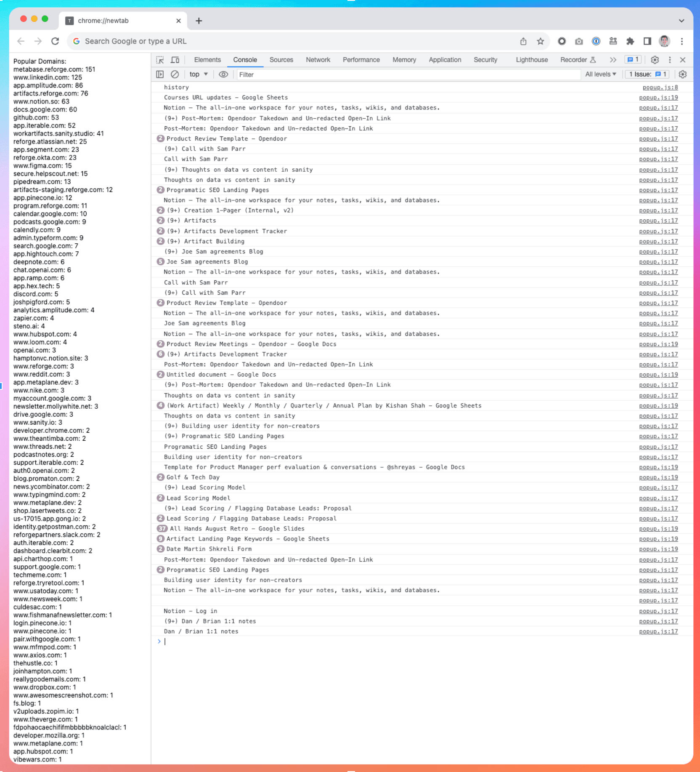Select the Performance tab
Screen dimensions: 700x772
click(361, 60)
